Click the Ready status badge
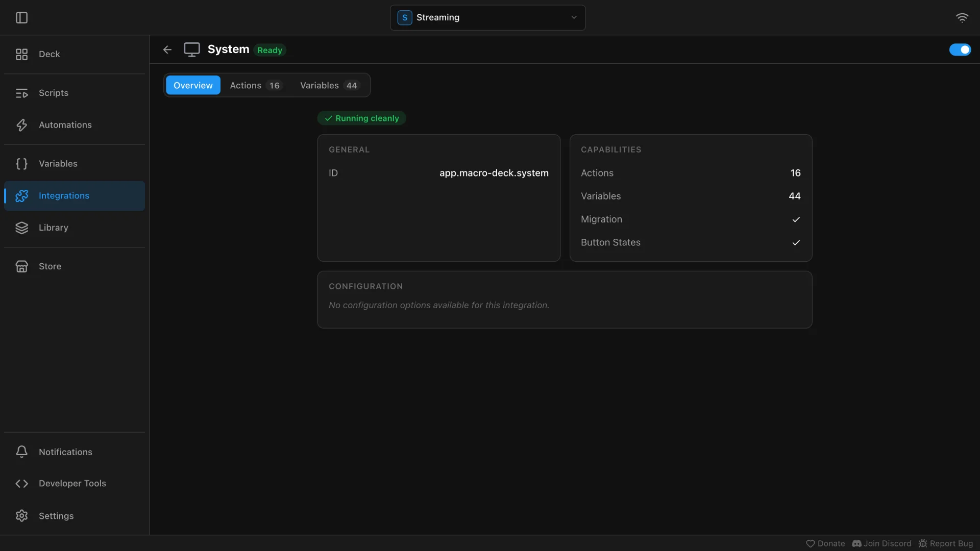980x551 pixels. pyautogui.click(x=270, y=50)
